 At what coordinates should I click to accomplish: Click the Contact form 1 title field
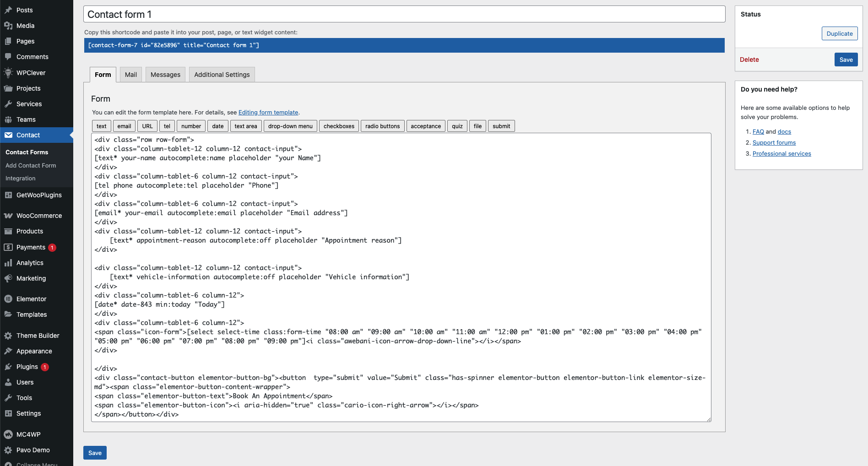[x=404, y=14]
